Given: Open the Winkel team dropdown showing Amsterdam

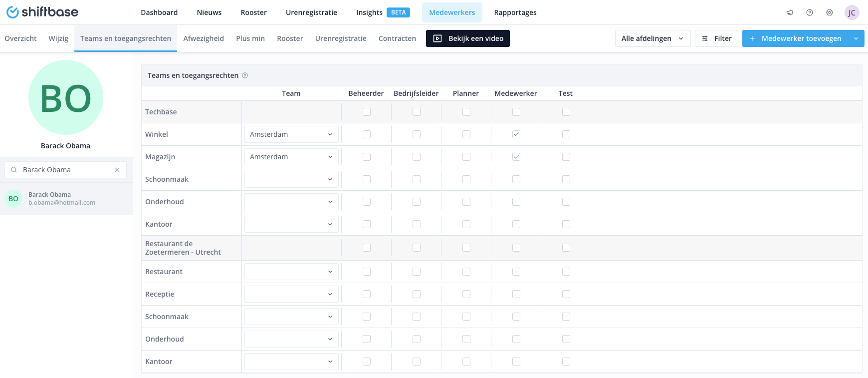Looking at the screenshot, I should coord(291,134).
